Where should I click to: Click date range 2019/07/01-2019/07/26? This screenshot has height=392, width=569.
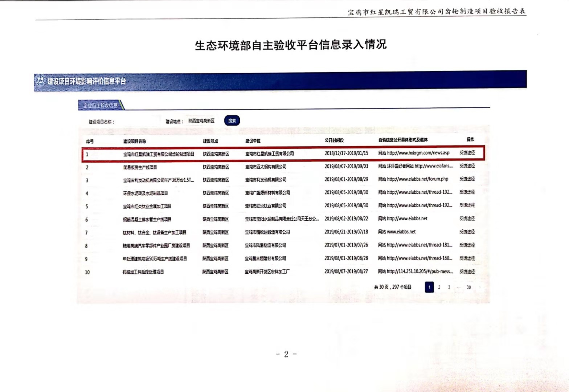click(x=347, y=245)
